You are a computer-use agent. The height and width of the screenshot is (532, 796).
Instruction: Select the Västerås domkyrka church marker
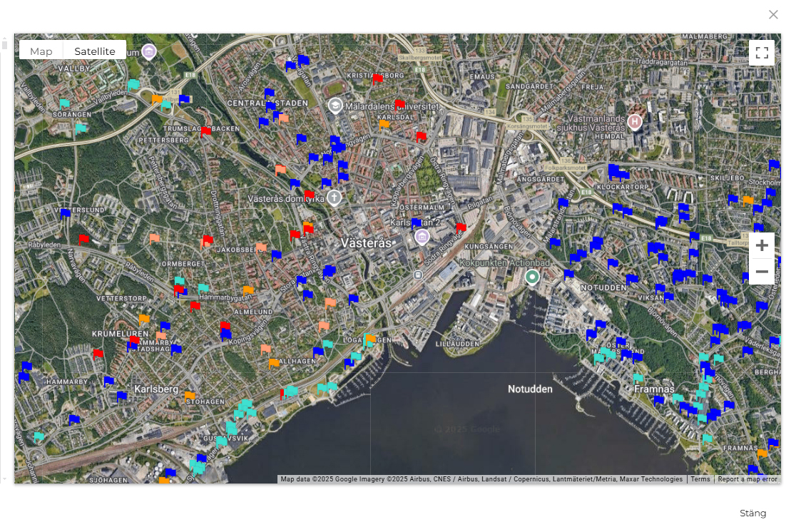334,198
